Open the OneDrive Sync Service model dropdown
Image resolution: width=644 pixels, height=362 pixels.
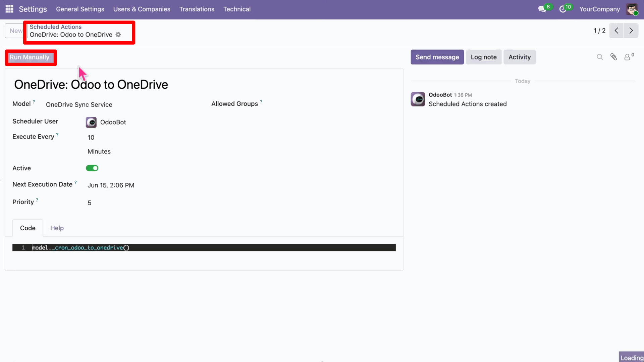pos(79,104)
